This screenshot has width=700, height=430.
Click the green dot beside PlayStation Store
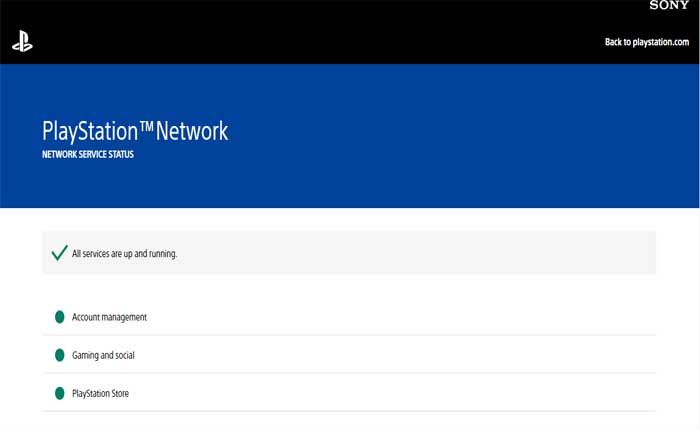[x=59, y=393]
